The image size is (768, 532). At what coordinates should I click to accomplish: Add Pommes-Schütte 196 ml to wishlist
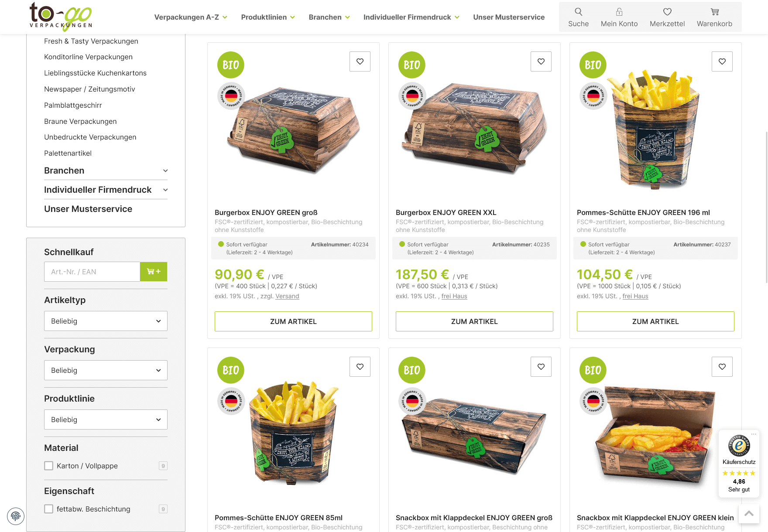[722, 61]
